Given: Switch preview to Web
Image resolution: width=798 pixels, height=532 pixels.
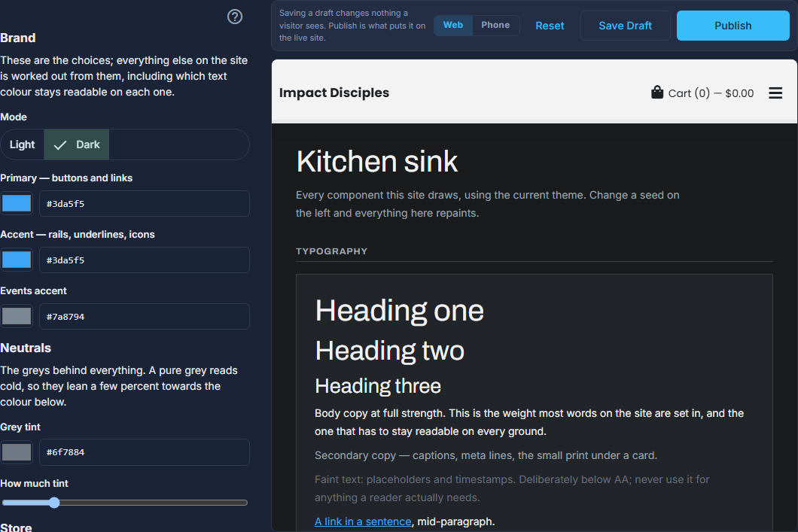Looking at the screenshot, I should click(x=453, y=25).
